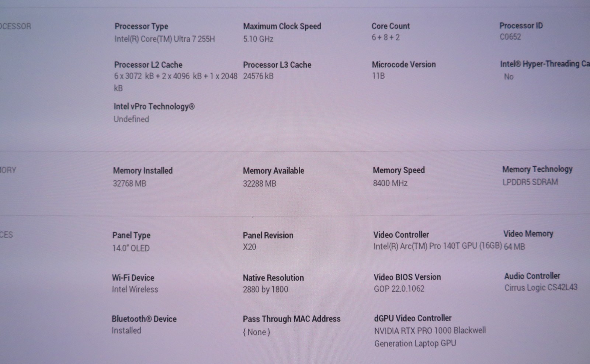Screen dimensions: 590x364
Task: Select the "No" Hyper-Threading value
Action: point(509,77)
